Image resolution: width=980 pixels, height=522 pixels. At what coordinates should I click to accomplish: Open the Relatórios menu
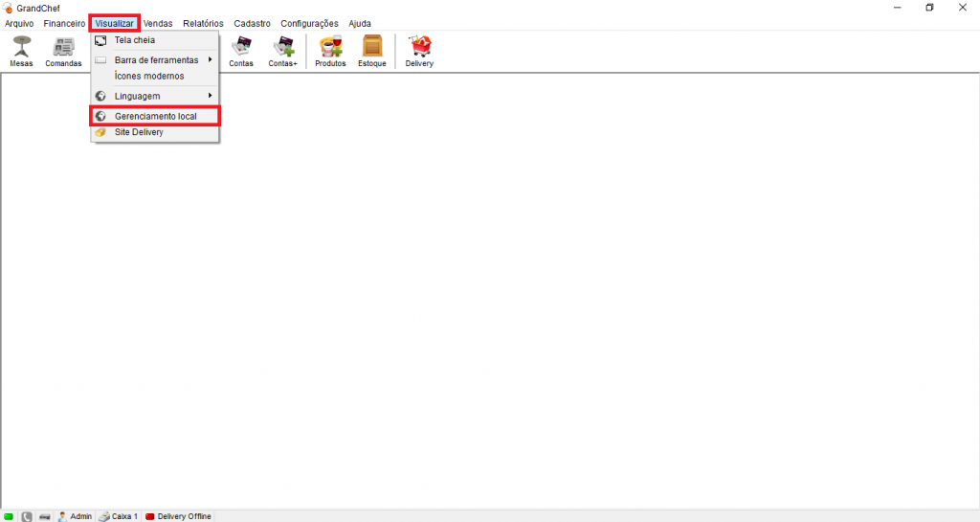coord(203,23)
